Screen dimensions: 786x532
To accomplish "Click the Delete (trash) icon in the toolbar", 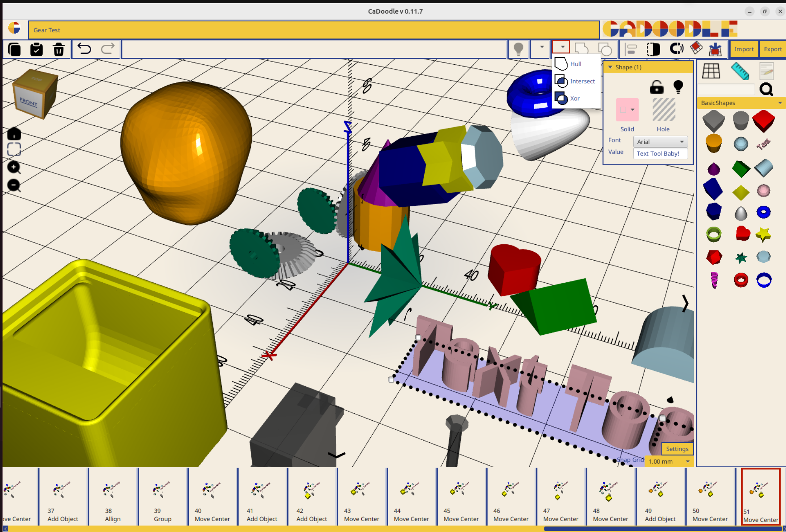I will tap(59, 50).
